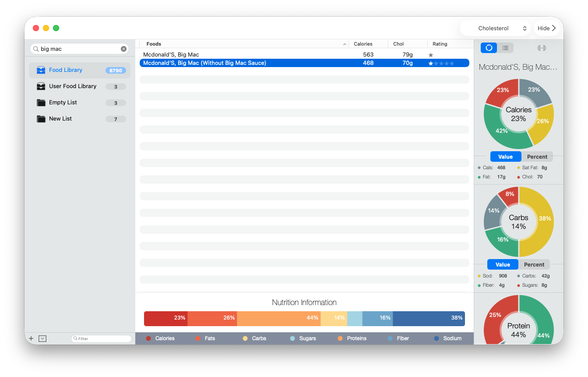Click the 468 calories cell in table
This screenshot has width=588, height=377.
(x=368, y=63)
